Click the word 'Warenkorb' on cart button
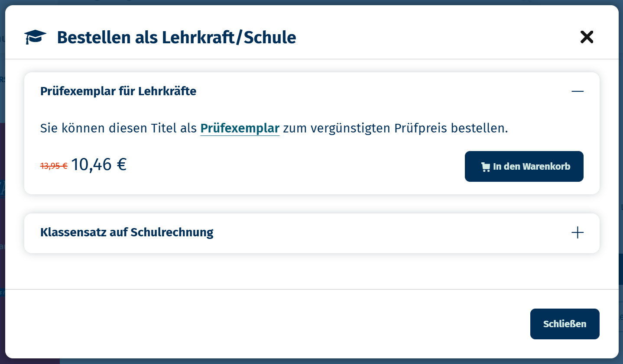 [x=546, y=167]
